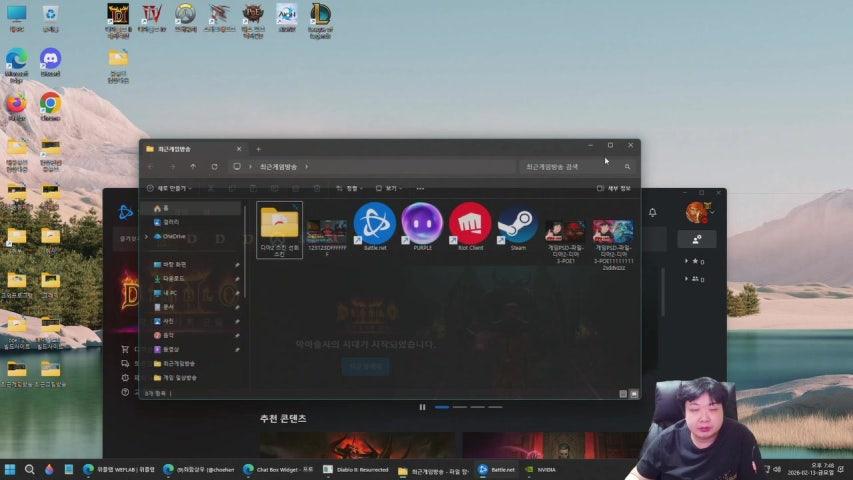Click the help question icon in Battle.net sidebar

pos(125,392)
